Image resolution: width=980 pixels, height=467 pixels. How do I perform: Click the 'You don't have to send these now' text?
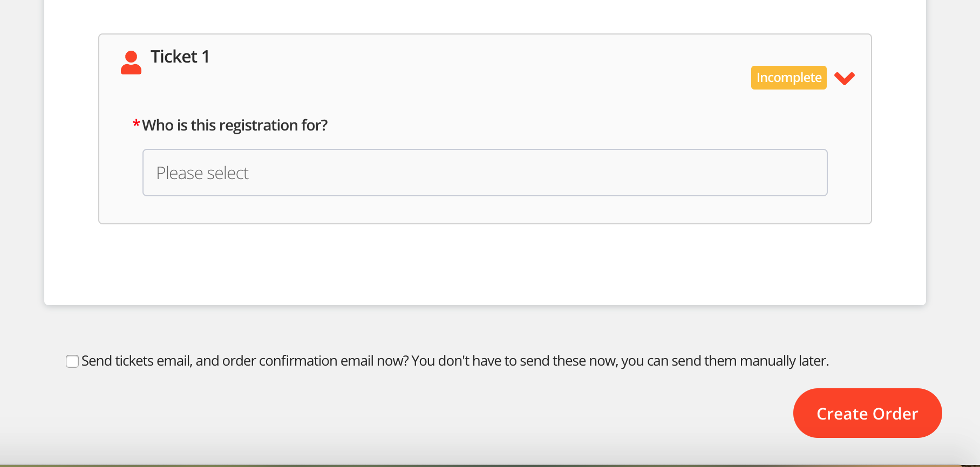[514, 361]
